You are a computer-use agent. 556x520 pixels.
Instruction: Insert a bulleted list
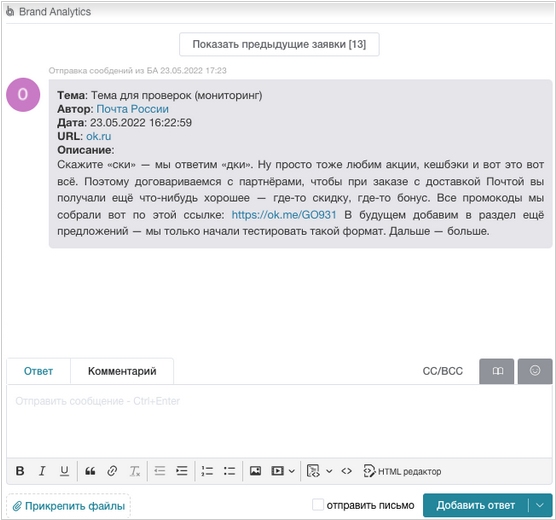[x=229, y=471]
